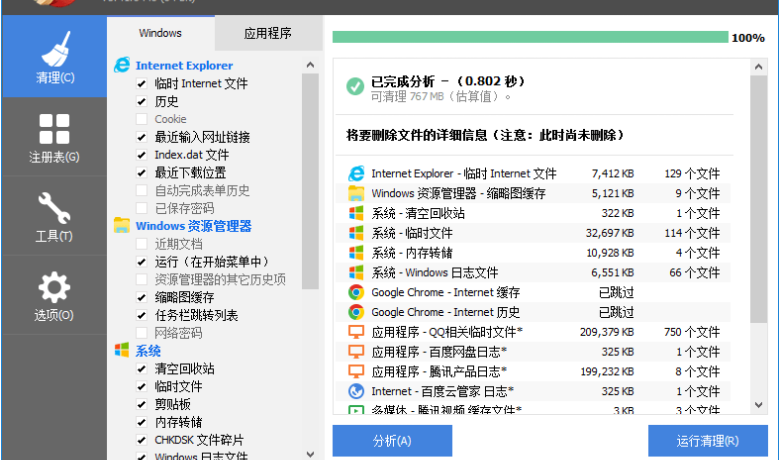Toggle 临时文件 checkbox under 系统
780x460 pixels.
[x=142, y=386]
